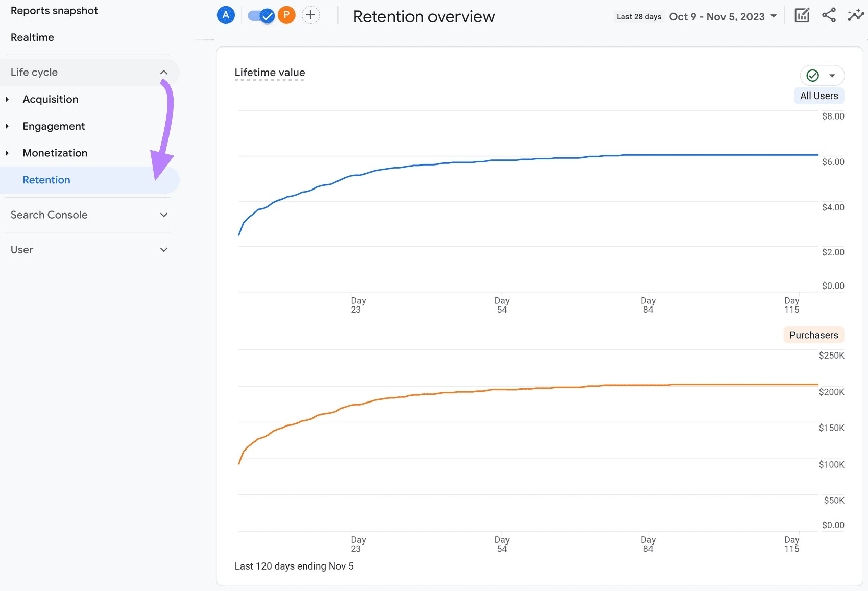Click the Acquisition expand triangle icon

pos(7,99)
